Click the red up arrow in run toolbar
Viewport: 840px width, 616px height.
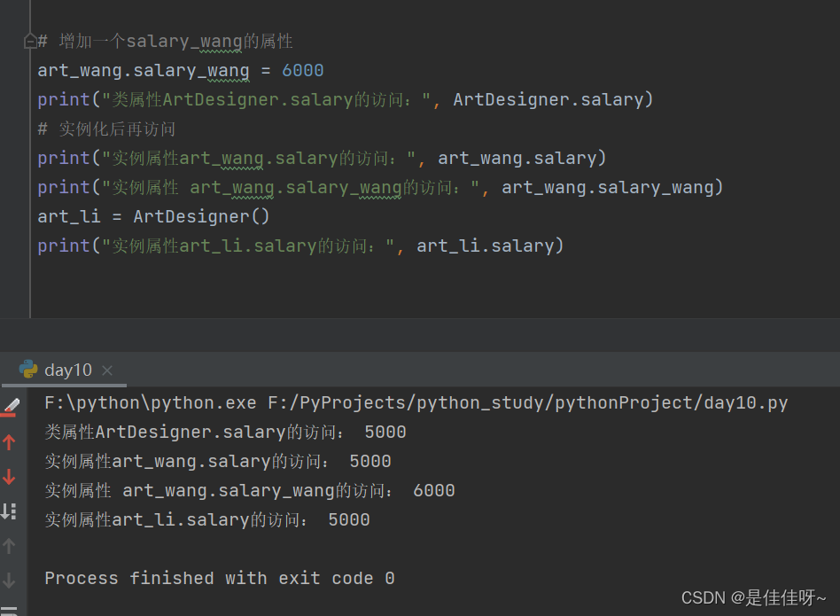[9, 442]
